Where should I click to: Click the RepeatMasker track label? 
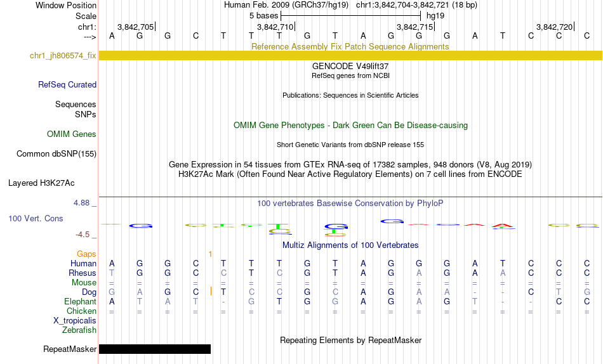tap(70, 349)
